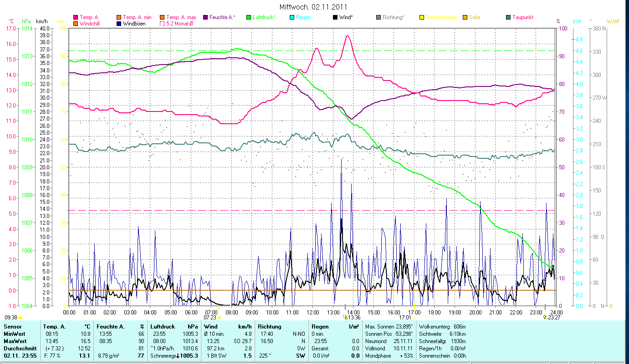This screenshot has width=629, height=364.
Task: Click the pink Temp. A. legend swatch
Action: point(76,17)
